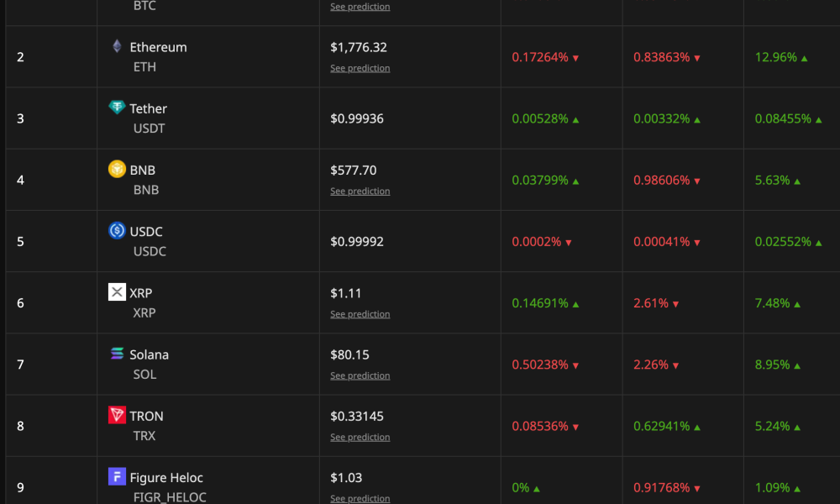Click the USDT ticker symbol
The width and height of the screenshot is (840, 504).
[149, 129]
